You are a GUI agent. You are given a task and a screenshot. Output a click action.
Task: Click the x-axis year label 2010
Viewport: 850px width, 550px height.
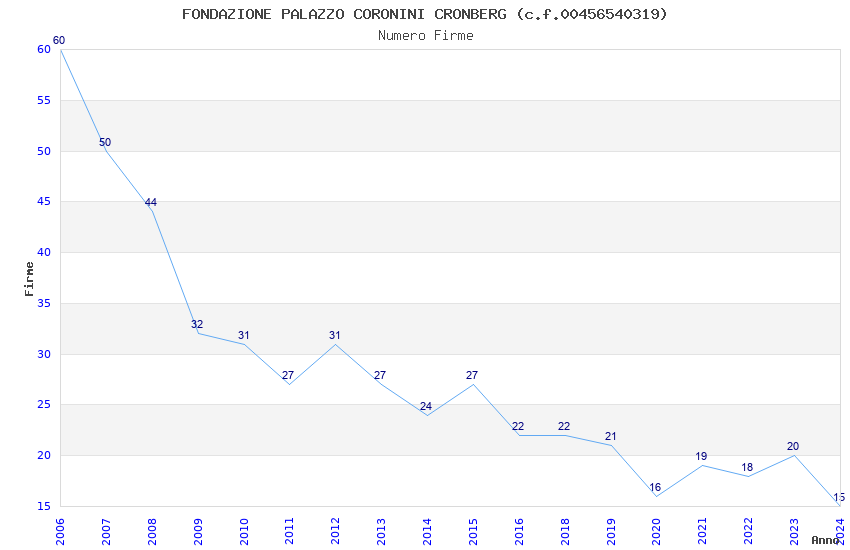tap(244, 531)
